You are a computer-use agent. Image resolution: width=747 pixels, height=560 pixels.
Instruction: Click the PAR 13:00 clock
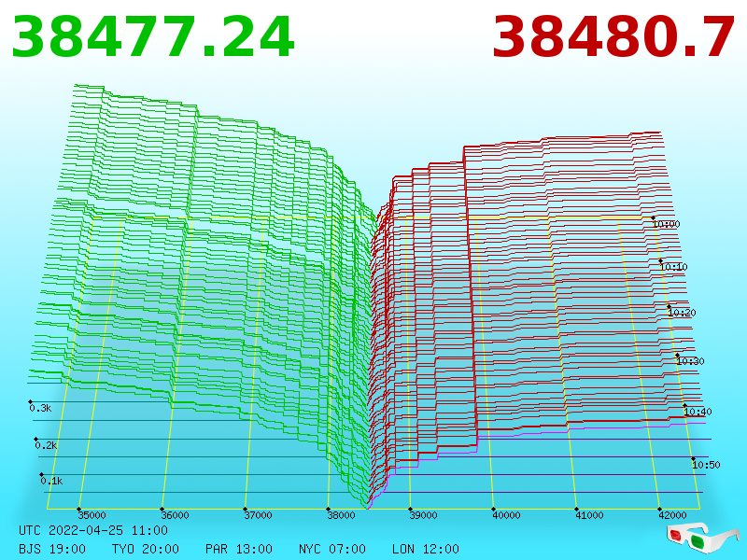239,549
